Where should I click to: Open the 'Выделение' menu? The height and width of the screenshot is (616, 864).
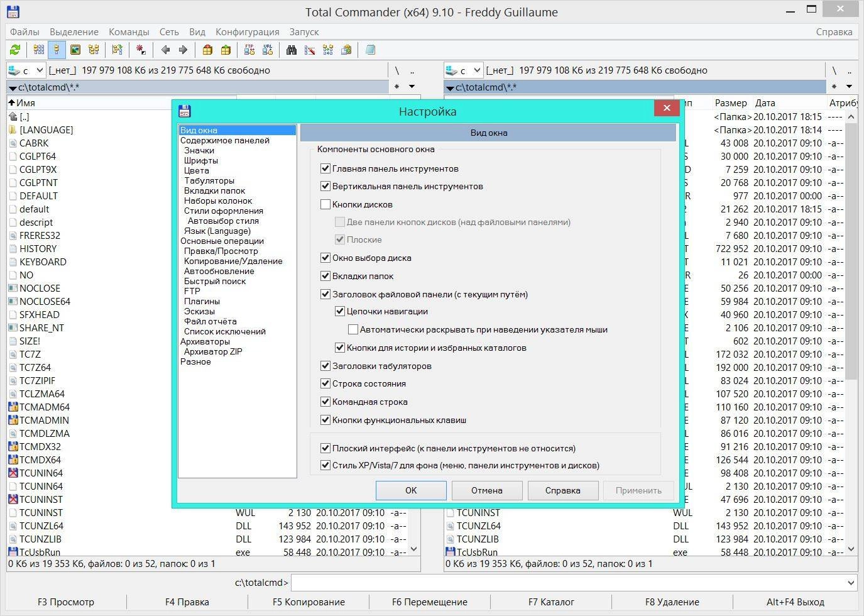coord(74,31)
